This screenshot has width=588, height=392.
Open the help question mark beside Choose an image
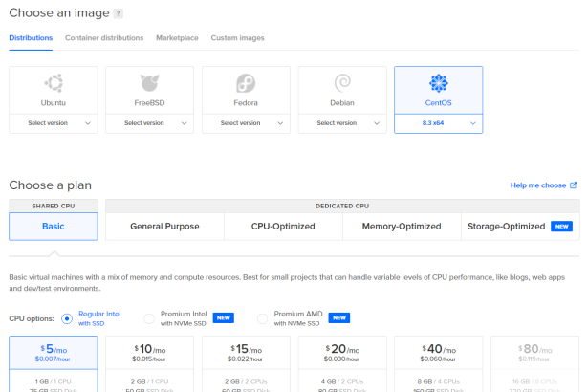pyautogui.click(x=119, y=14)
